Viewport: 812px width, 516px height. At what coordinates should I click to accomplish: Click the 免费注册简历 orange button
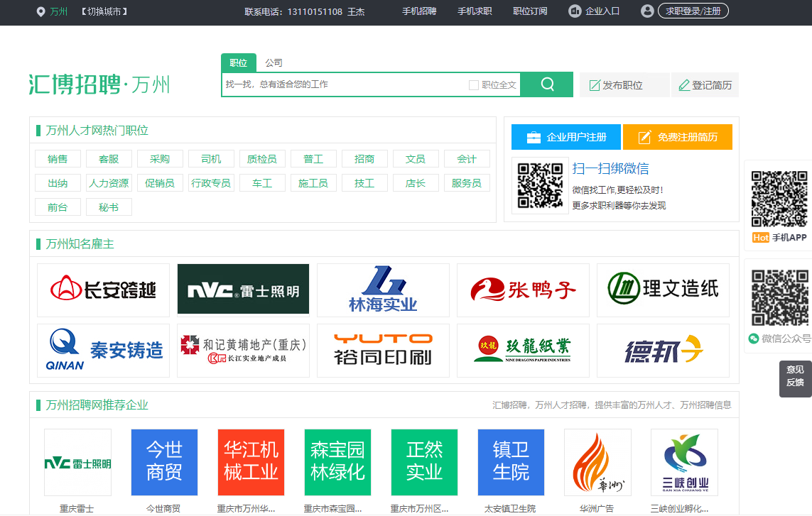coord(677,137)
